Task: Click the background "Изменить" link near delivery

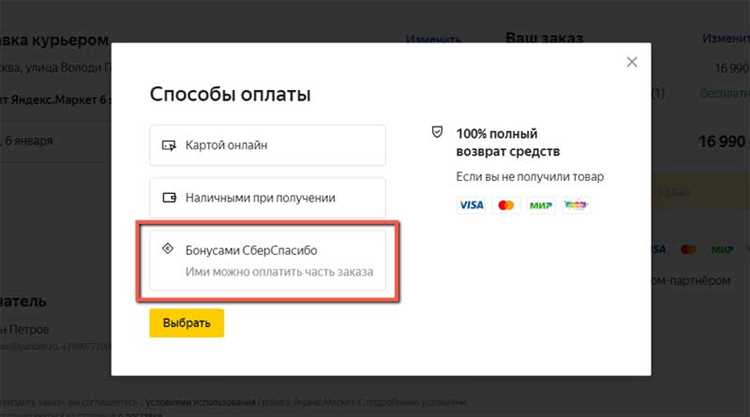Action: click(433, 39)
